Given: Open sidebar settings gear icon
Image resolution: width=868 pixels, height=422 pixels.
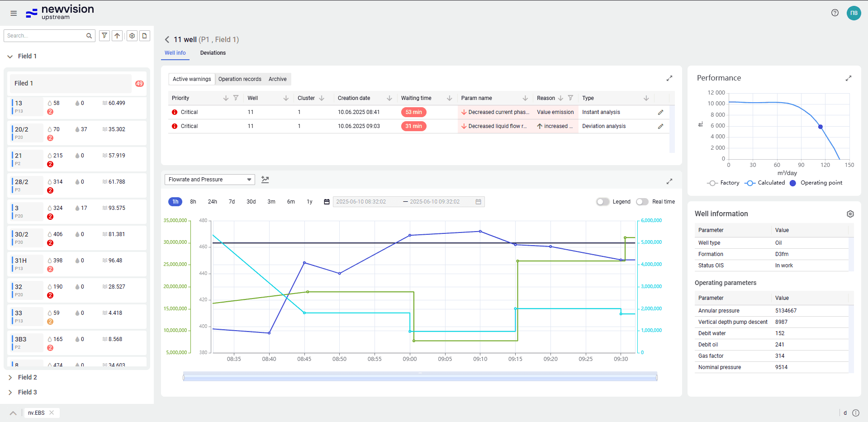Looking at the screenshot, I should (x=132, y=35).
